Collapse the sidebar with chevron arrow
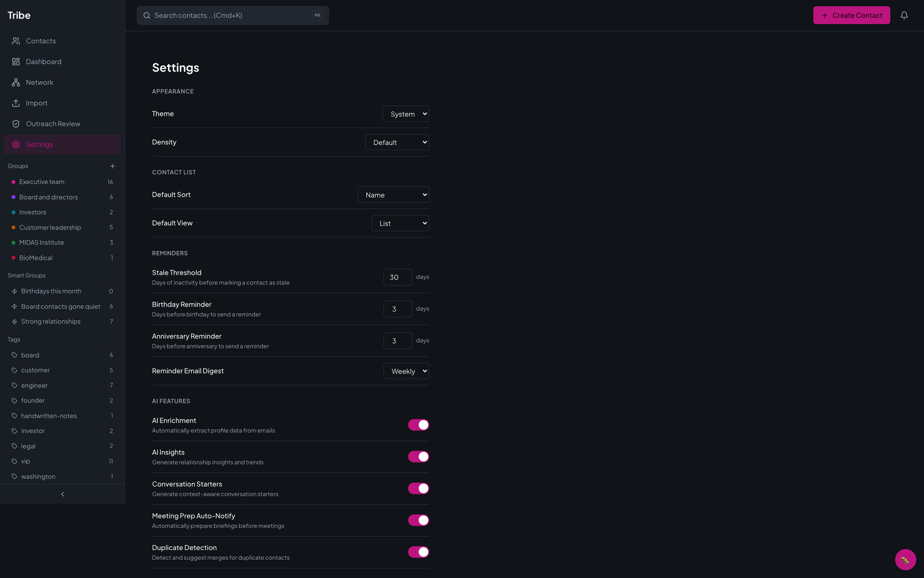924x578 pixels. [63, 494]
